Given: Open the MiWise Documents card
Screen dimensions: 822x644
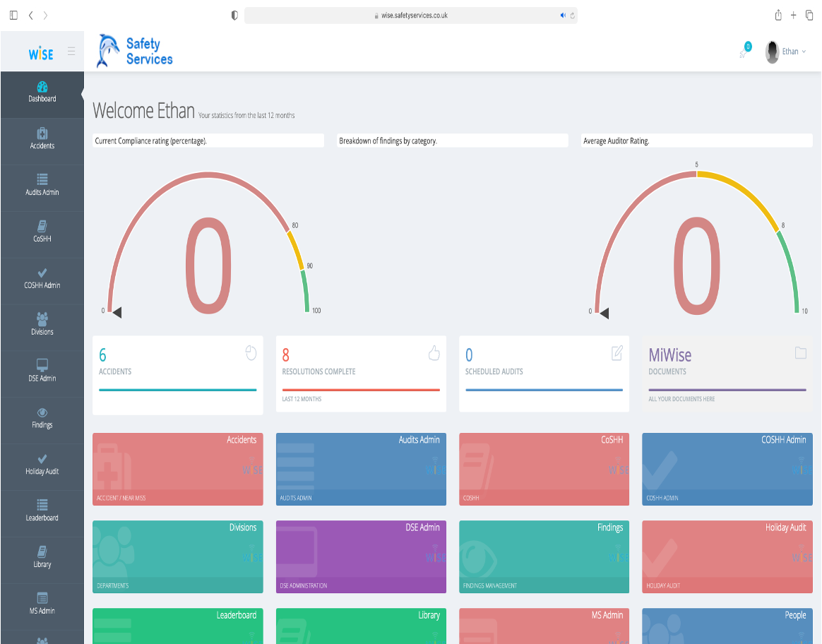Looking at the screenshot, I should coord(727,374).
